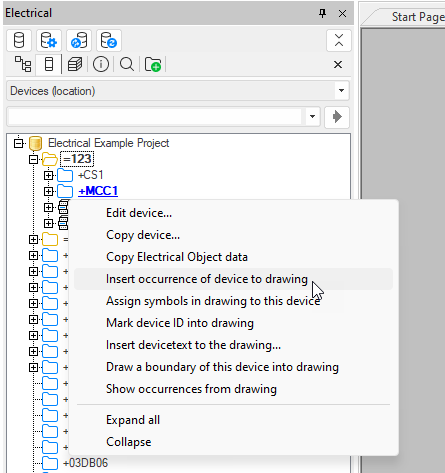The image size is (445, 473).
Task: Click the info circle icon
Action: click(x=101, y=64)
